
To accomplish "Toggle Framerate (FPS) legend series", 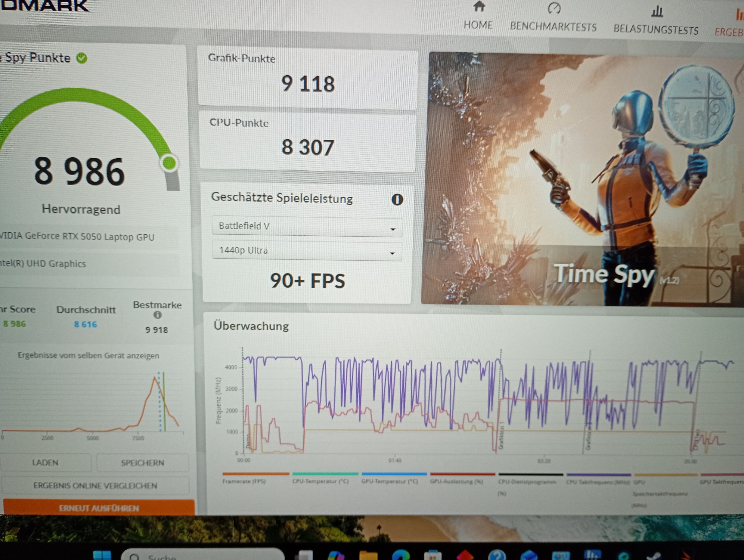I will click(244, 481).
